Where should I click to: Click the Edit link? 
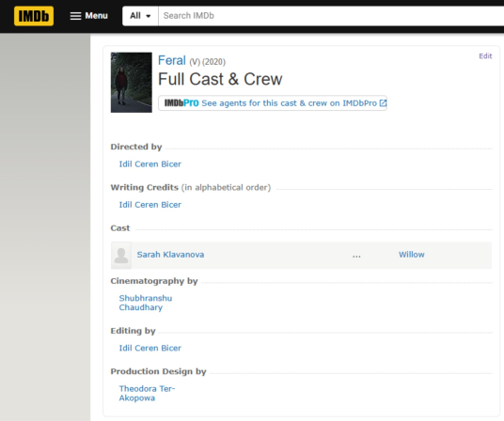[485, 55]
